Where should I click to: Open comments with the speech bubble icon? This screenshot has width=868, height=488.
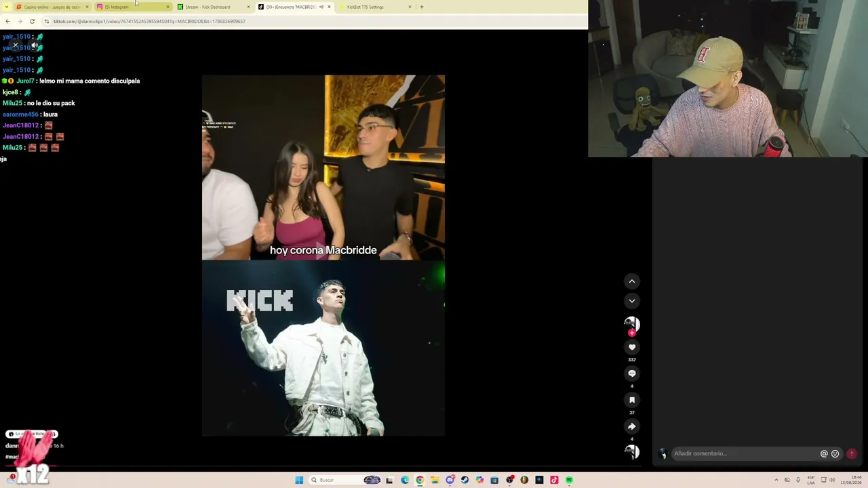632,373
